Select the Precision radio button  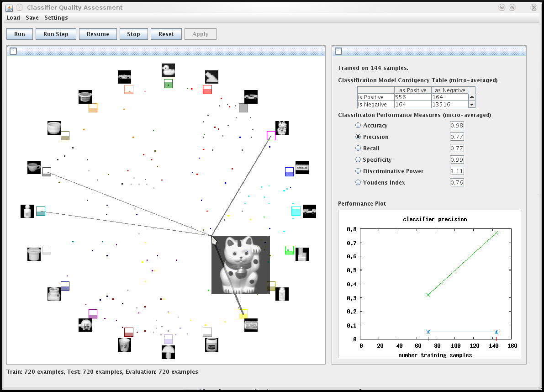coord(358,137)
